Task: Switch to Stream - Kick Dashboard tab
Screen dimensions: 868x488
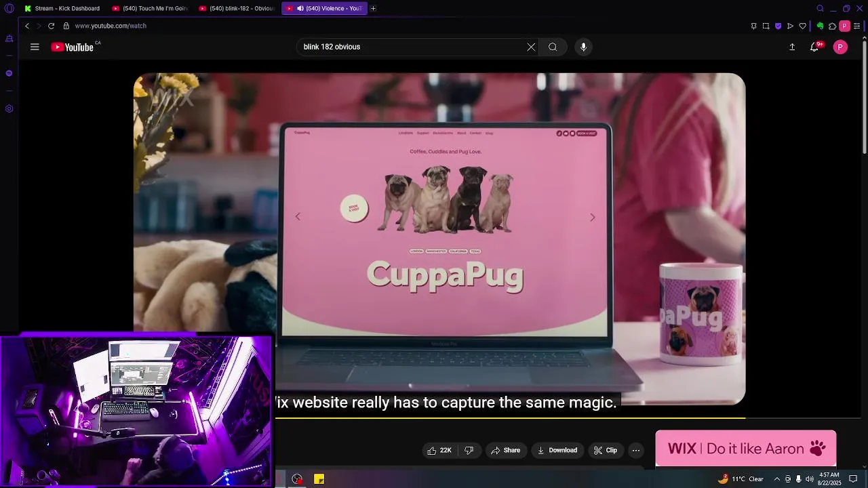Action: (x=62, y=8)
